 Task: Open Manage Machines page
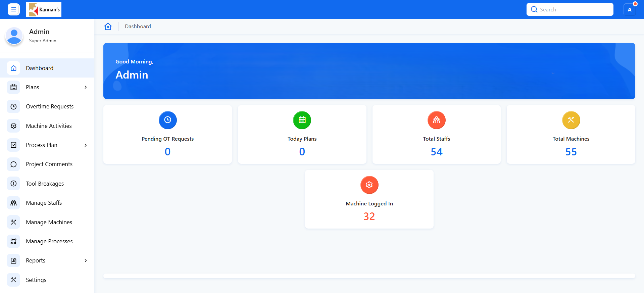[47, 222]
